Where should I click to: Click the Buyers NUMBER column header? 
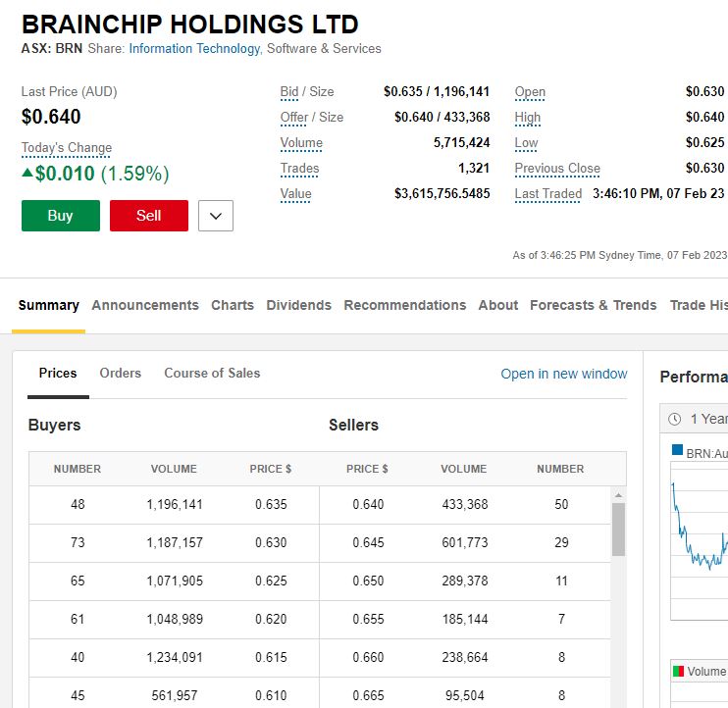78,469
